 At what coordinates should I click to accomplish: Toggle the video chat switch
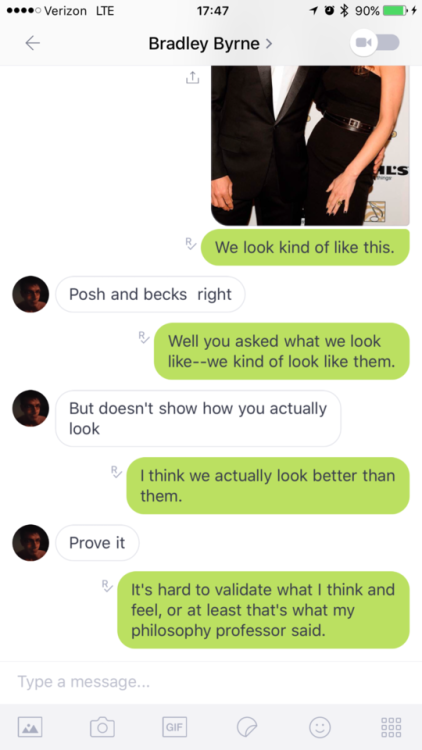pyautogui.click(x=375, y=43)
